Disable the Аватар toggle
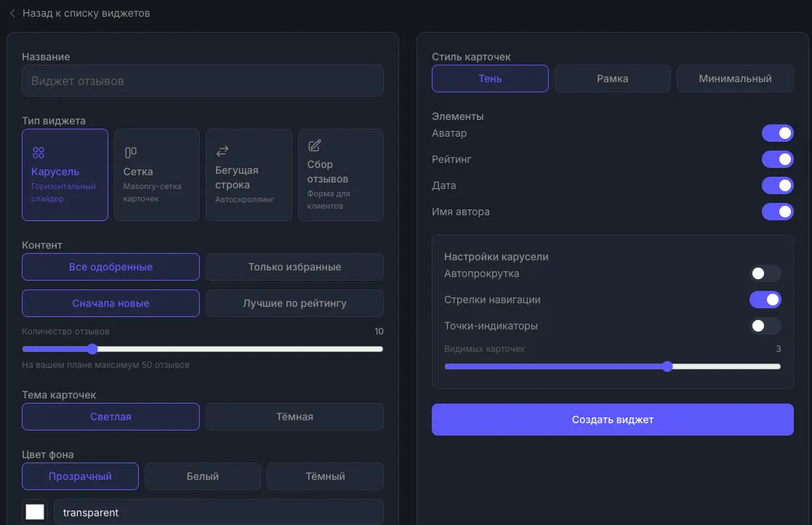This screenshot has width=812, height=525. [x=777, y=133]
